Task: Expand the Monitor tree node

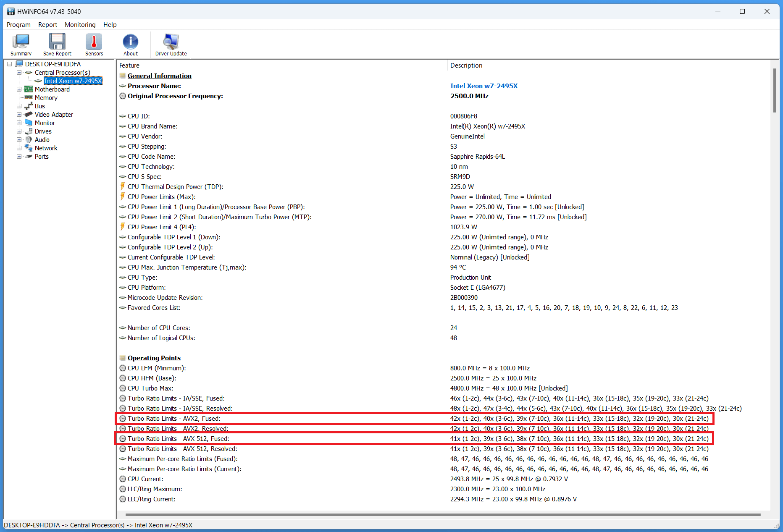Action: (19, 123)
